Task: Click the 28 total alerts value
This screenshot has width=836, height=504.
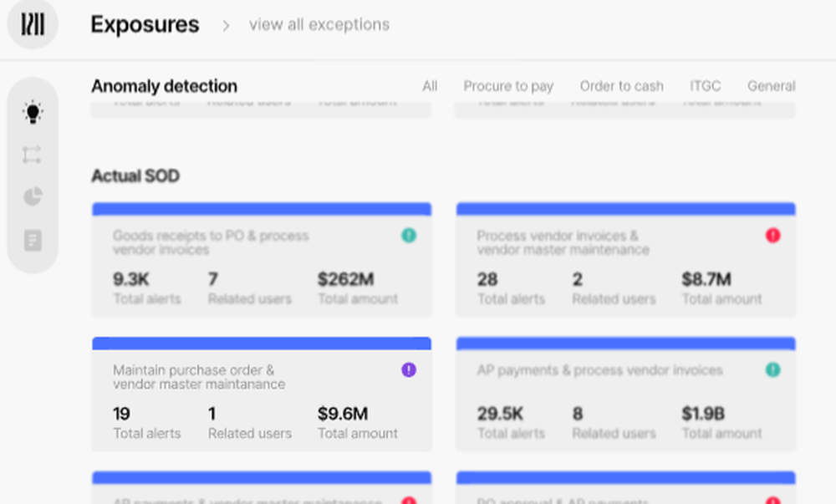Action: [487, 278]
